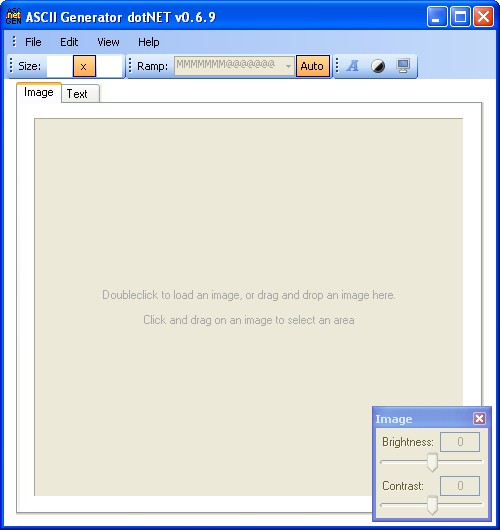Click the monitor toolbar icon

coord(403,66)
